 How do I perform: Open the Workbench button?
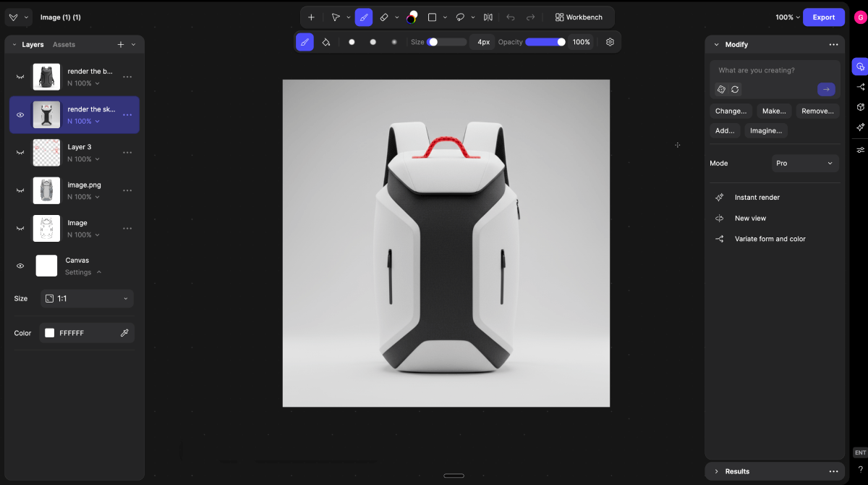pos(578,17)
